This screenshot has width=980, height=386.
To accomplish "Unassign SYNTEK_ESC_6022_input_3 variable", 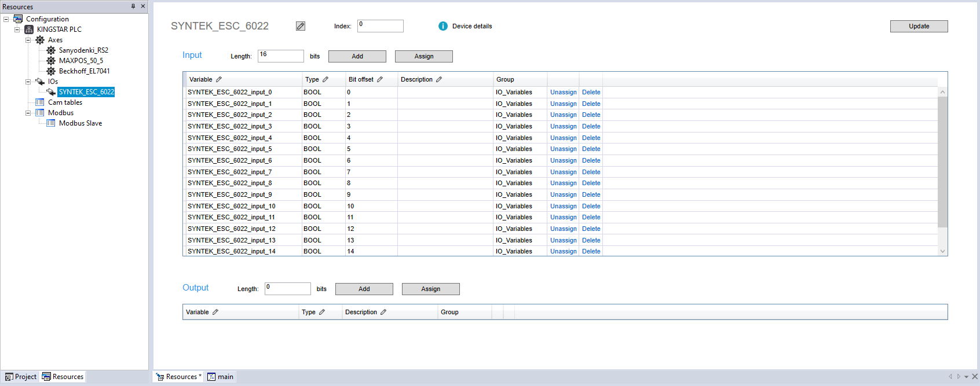I will 563,126.
